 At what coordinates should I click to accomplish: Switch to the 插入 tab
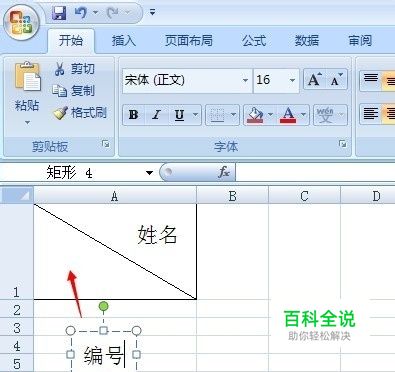124,41
